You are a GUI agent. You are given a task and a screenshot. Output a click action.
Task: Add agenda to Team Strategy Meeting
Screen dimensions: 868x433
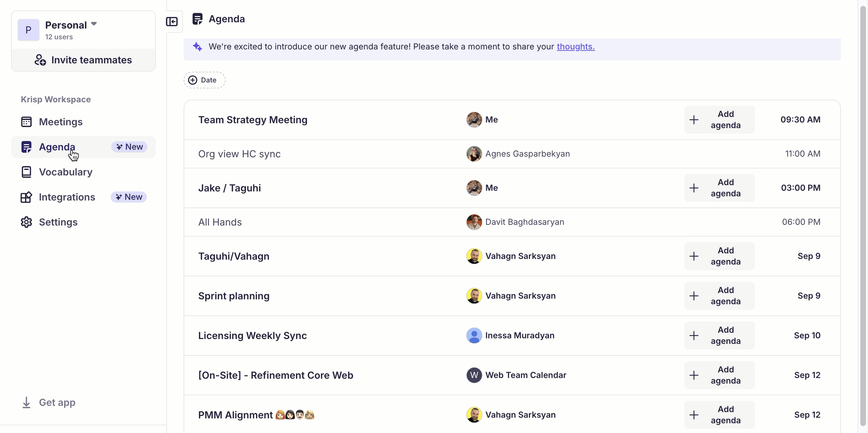719,119
